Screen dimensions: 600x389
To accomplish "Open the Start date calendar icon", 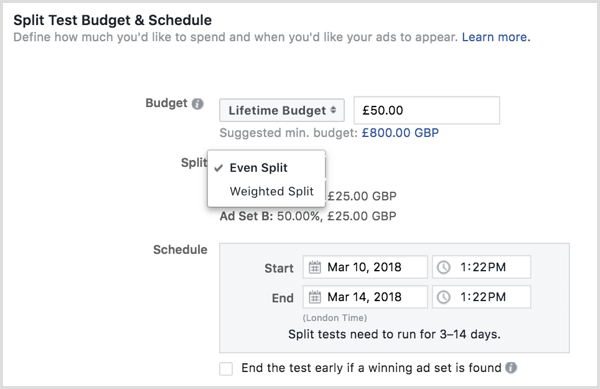I will pyautogui.click(x=315, y=267).
